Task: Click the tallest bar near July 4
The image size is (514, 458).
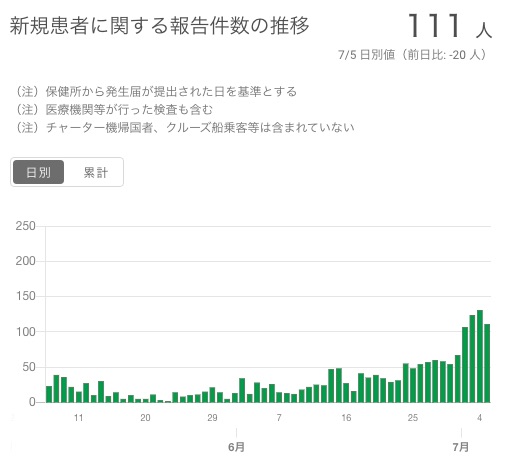Action: point(480,356)
